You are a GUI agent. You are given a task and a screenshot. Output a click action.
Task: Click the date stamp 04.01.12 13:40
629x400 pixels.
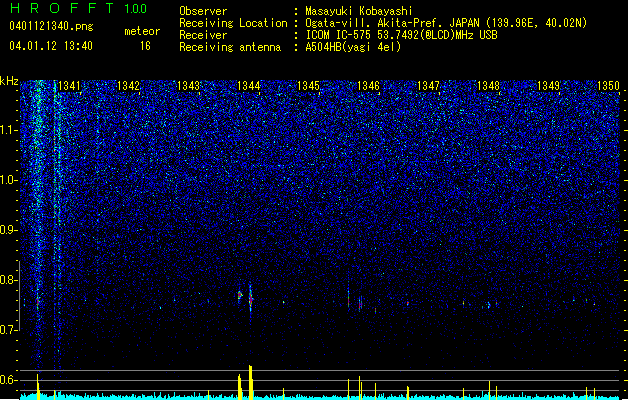(x=51, y=46)
